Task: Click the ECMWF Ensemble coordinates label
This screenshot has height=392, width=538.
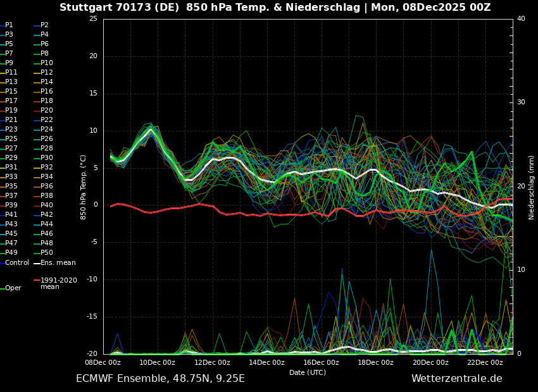Action: pos(160,378)
